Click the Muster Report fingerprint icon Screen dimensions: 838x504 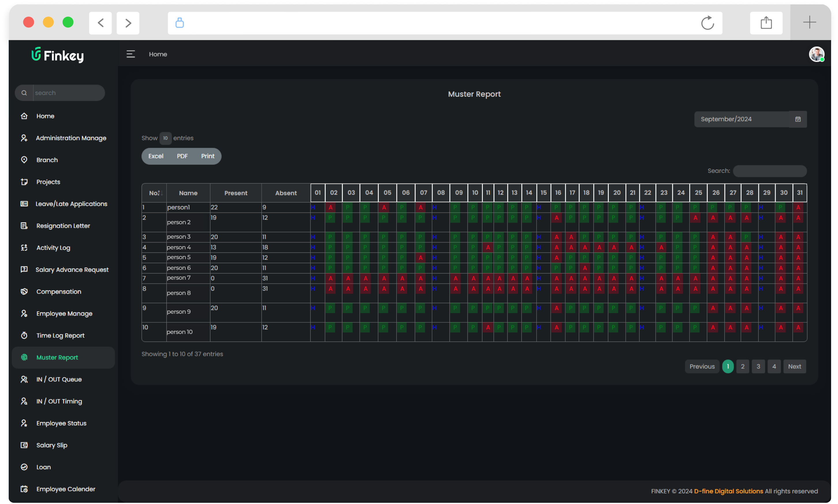[x=24, y=357]
